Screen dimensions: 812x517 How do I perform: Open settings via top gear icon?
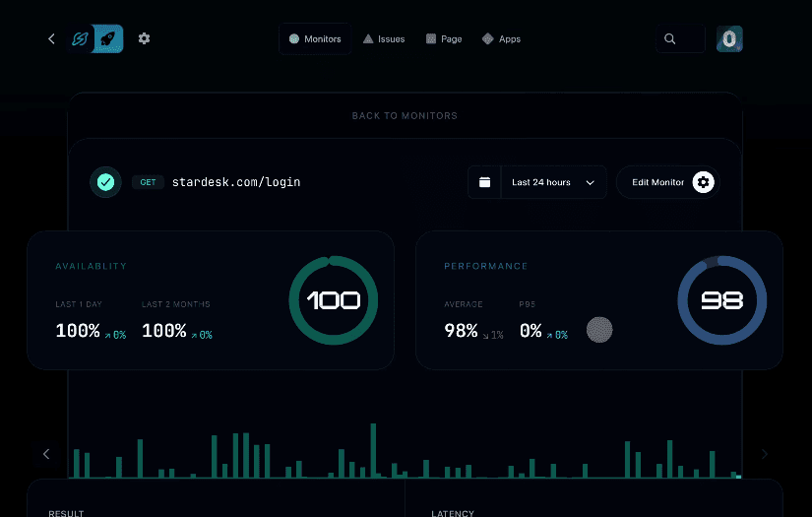pyautogui.click(x=145, y=39)
